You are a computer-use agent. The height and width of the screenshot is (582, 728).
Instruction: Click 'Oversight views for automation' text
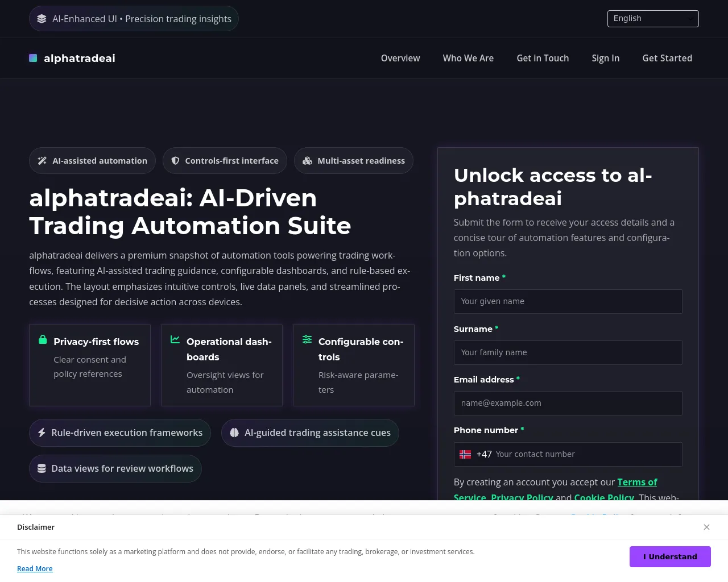(225, 383)
